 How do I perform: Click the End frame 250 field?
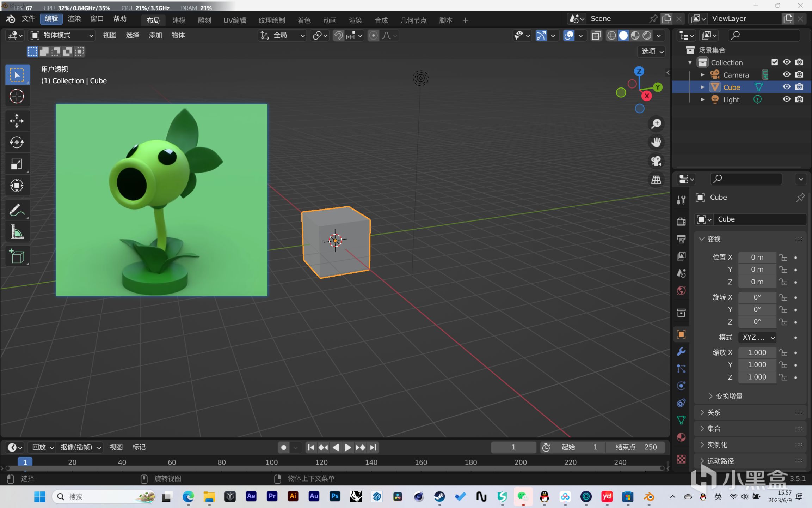[635, 447]
